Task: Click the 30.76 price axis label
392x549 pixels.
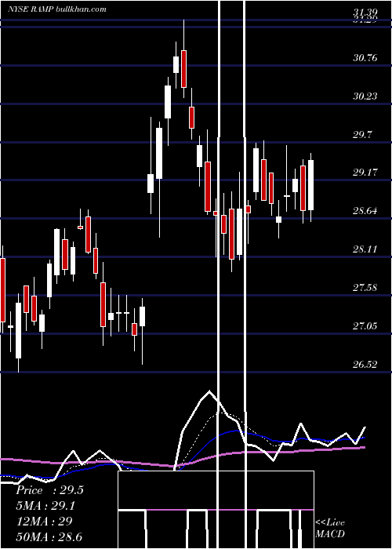Action: click(365, 57)
